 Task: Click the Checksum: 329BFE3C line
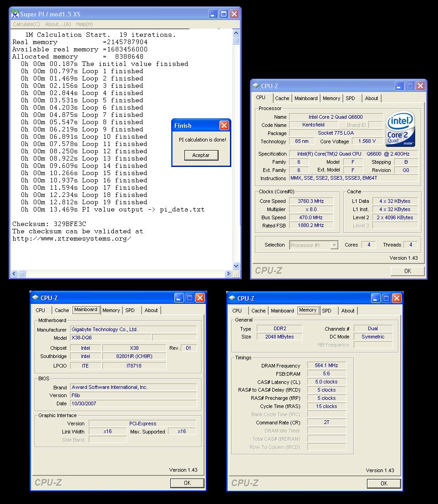[49, 224]
